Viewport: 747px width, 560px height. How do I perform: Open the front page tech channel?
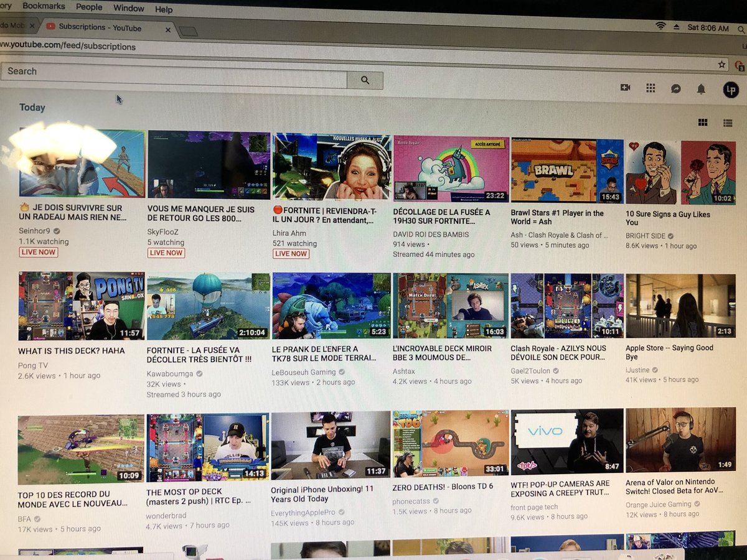[534, 506]
